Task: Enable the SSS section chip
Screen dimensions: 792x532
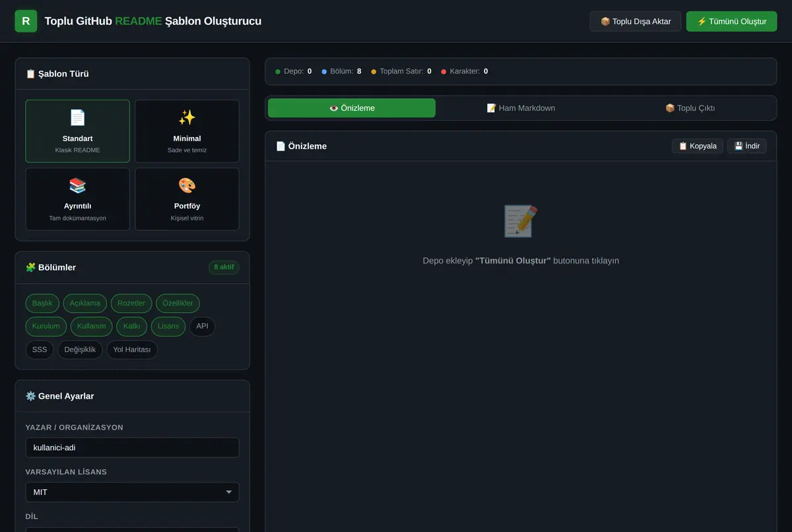Action: (40, 349)
